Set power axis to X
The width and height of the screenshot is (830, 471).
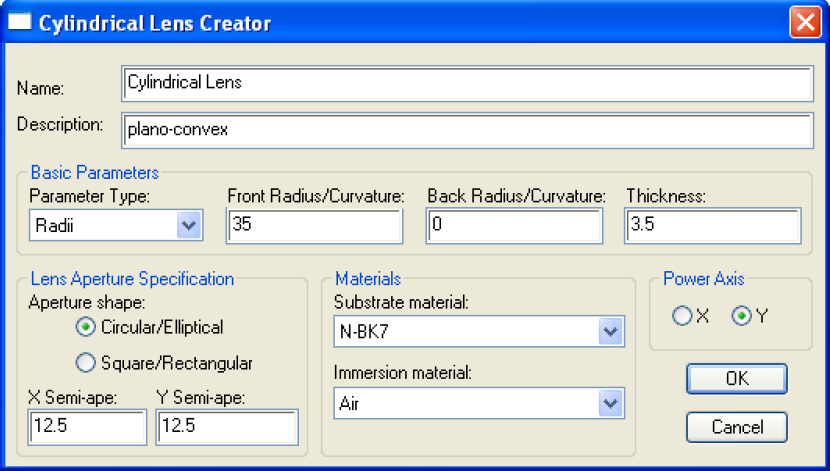click(x=682, y=316)
